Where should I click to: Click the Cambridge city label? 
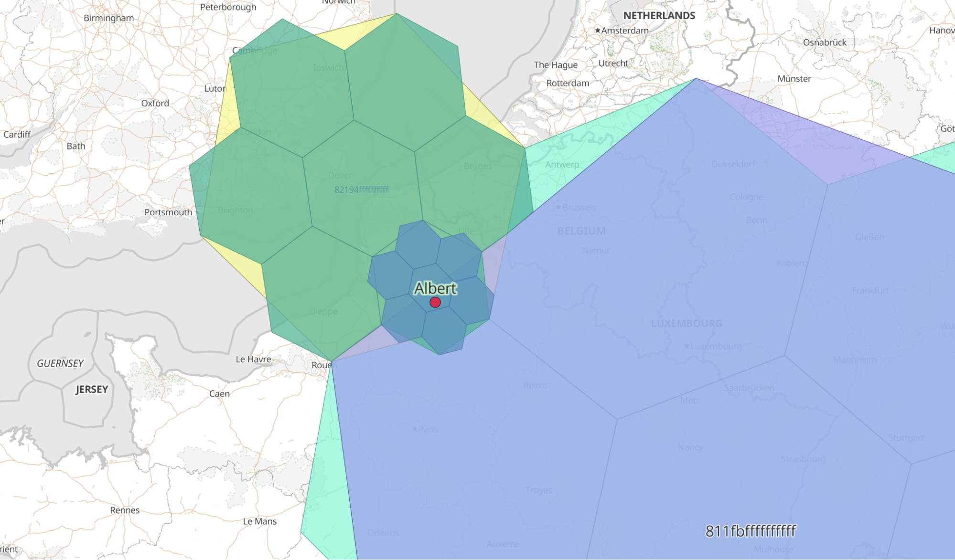click(x=254, y=51)
